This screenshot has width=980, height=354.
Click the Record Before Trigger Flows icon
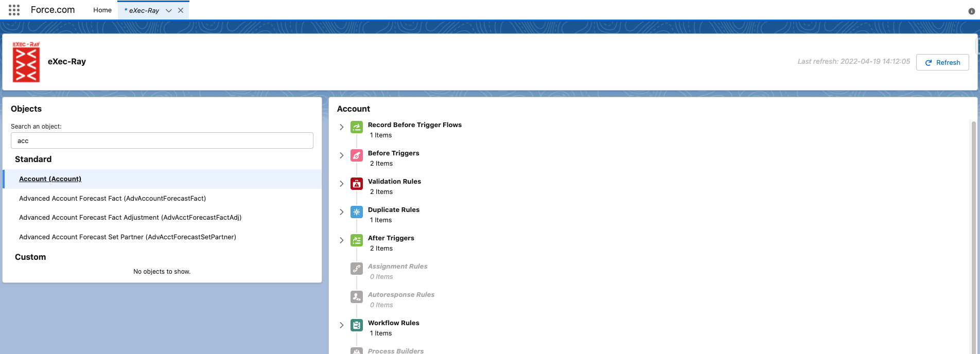pos(357,127)
